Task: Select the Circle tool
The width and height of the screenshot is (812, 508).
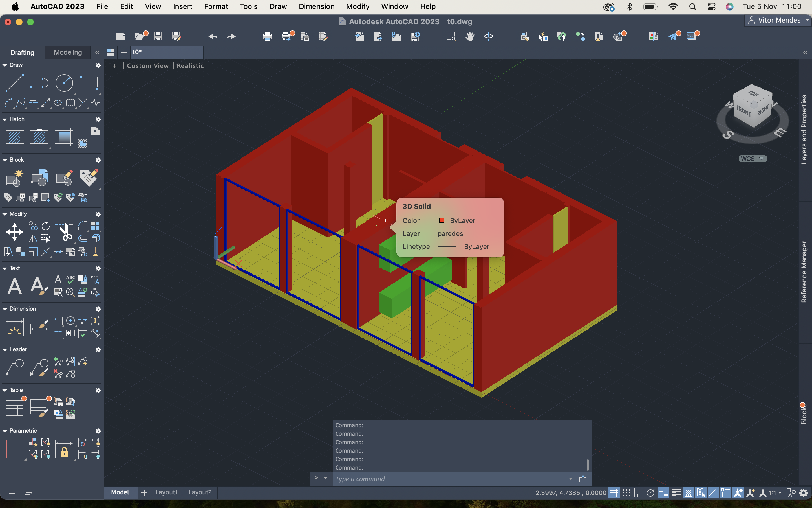Action: click(x=64, y=83)
